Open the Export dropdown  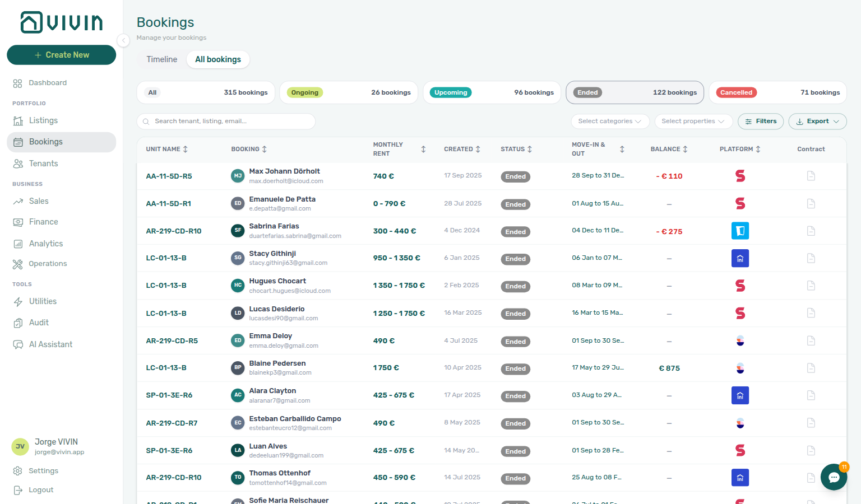pos(817,122)
